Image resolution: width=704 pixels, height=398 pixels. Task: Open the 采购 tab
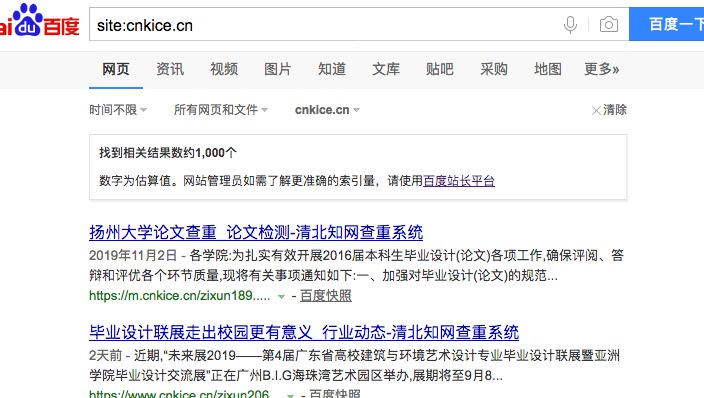click(494, 69)
